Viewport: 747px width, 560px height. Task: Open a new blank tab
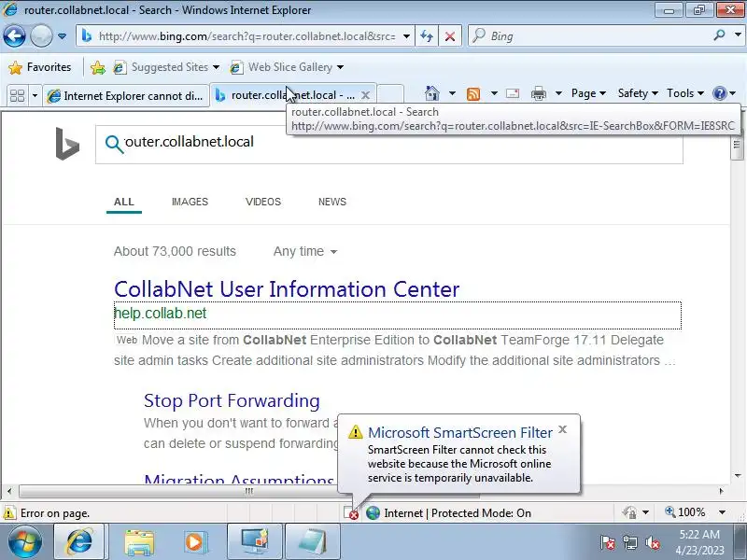click(x=390, y=95)
